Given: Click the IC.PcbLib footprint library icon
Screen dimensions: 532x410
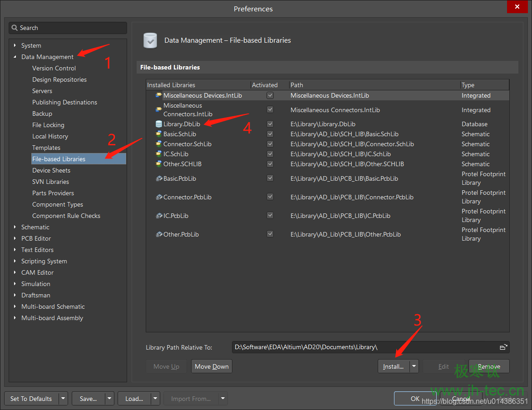Looking at the screenshot, I should pos(159,216).
